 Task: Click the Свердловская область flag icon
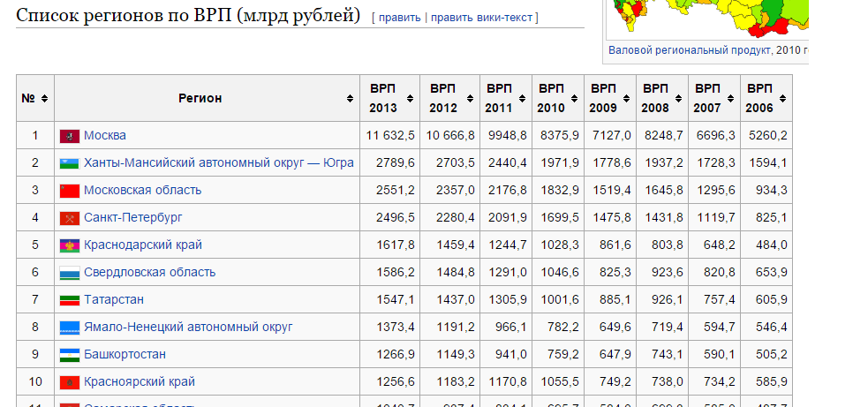(x=70, y=273)
